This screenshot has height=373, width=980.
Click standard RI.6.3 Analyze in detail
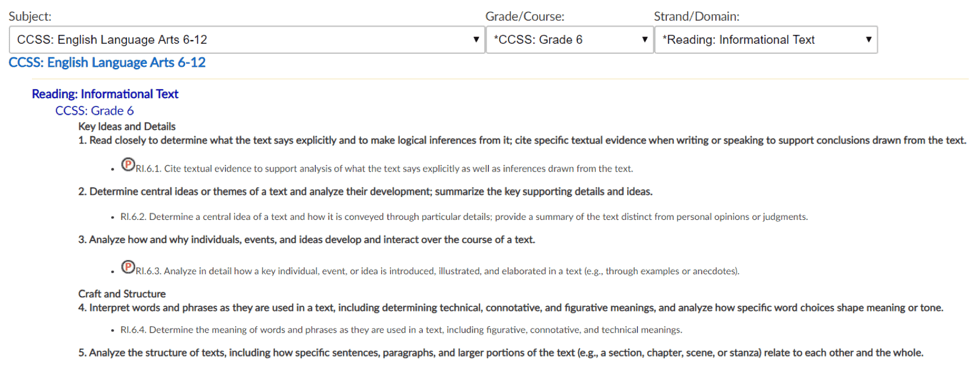click(437, 271)
